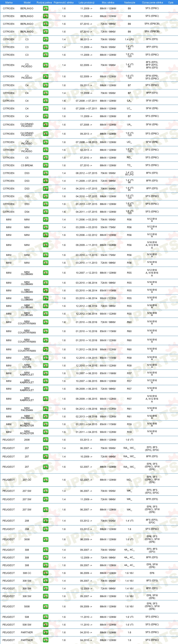The height and width of the screenshot is (644, 178).
Task: Select the '04.2011 -> 07.2015' production years cell
Action: [x=86, y=212]
